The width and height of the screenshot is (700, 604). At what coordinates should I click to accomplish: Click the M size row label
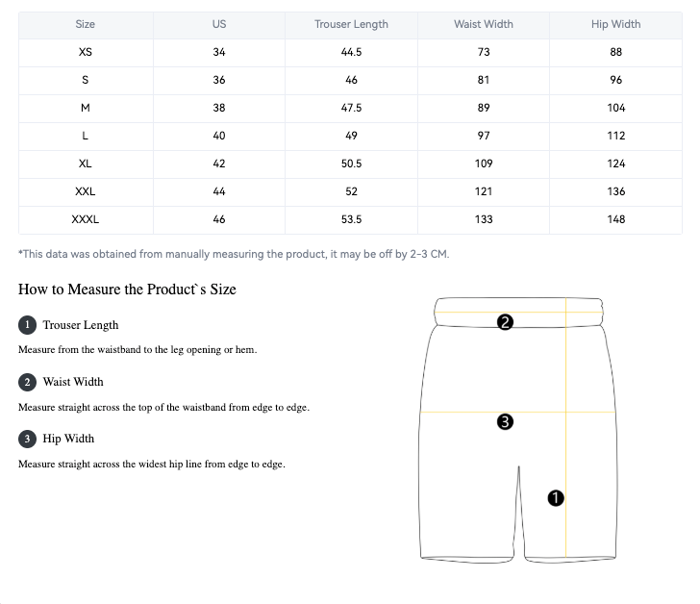[86, 108]
